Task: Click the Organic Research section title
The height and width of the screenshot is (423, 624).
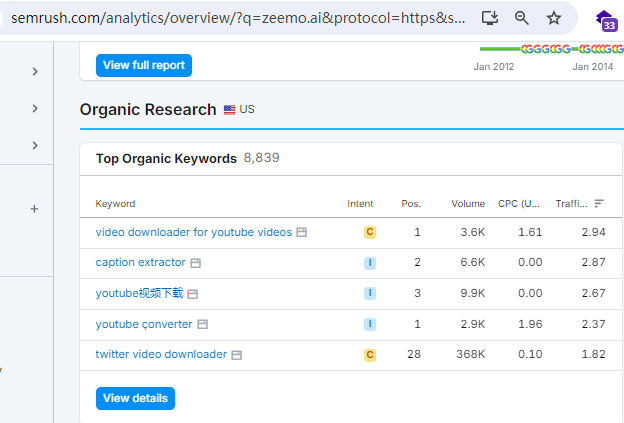Action: pos(148,109)
